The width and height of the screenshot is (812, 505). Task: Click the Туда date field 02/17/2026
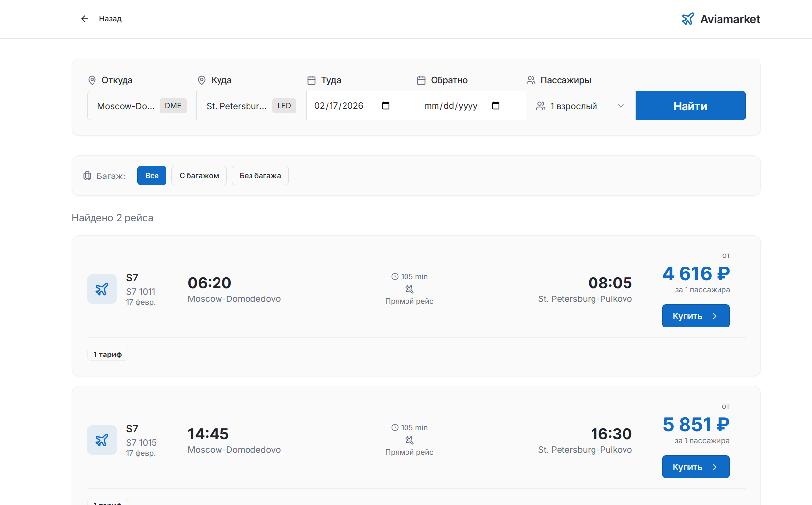(x=361, y=106)
